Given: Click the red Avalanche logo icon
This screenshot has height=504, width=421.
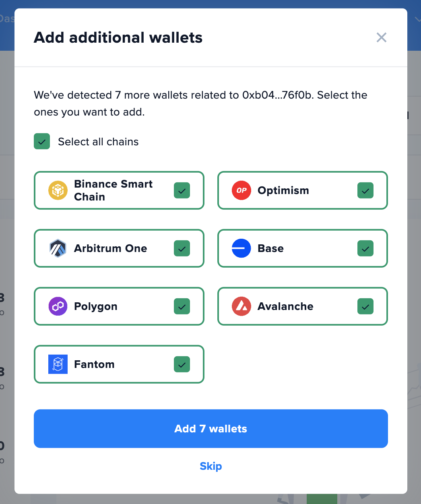Looking at the screenshot, I should point(241,306).
